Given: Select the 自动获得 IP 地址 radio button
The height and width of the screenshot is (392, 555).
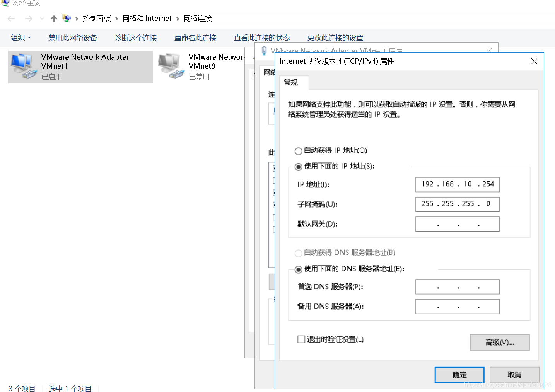Looking at the screenshot, I should [x=298, y=151].
